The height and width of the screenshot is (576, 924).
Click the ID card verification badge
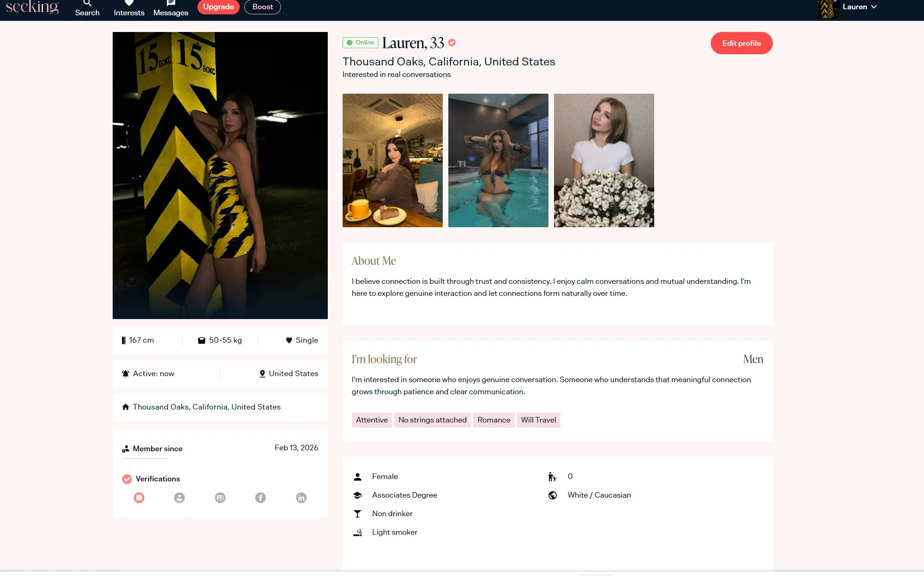[220, 498]
